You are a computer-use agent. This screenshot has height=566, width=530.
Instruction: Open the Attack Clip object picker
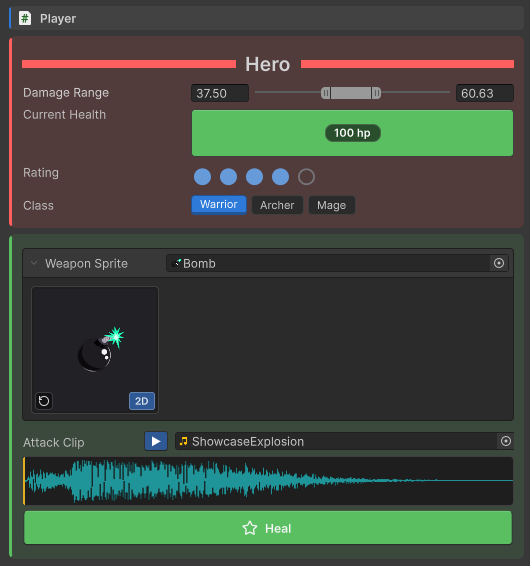pos(506,441)
